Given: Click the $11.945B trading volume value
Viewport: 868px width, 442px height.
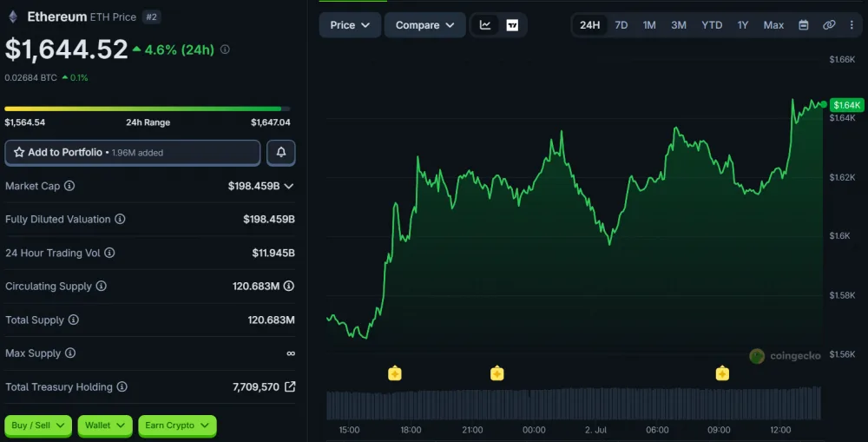Looking at the screenshot, I should pyautogui.click(x=273, y=253).
